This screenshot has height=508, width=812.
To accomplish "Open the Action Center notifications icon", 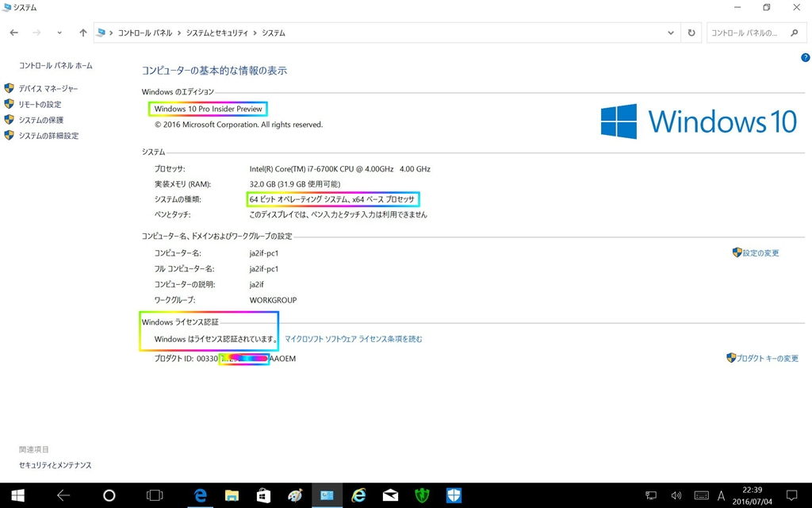I will pyautogui.click(x=792, y=495).
